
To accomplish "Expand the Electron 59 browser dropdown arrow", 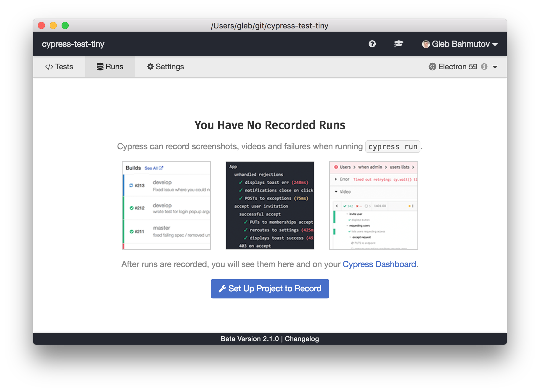I will click(x=495, y=67).
